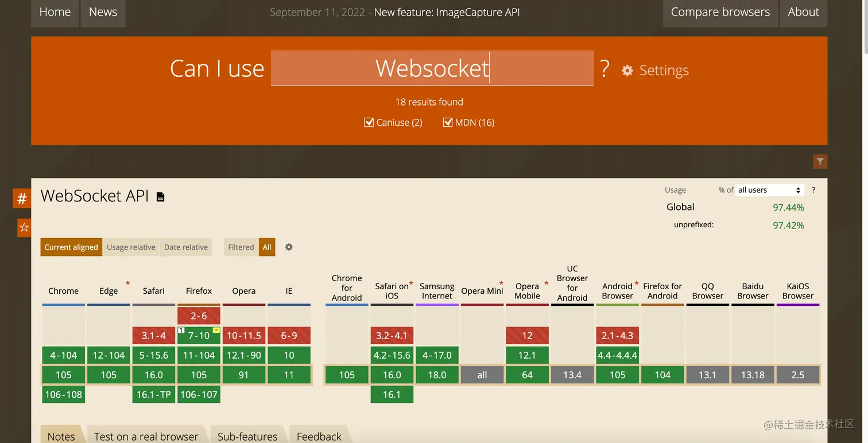Image resolution: width=868 pixels, height=443 pixels.
Task: Select Edge 12-104 cell
Action: click(108, 355)
